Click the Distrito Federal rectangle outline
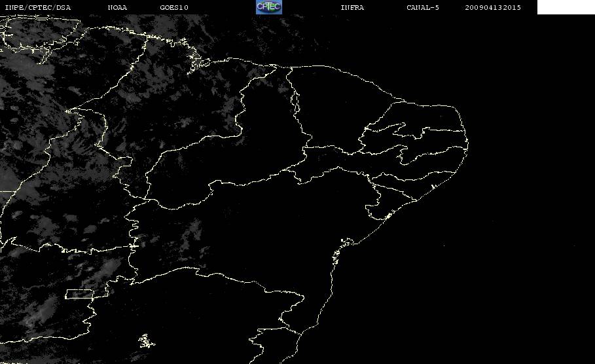595x364 pixels. click(79, 294)
